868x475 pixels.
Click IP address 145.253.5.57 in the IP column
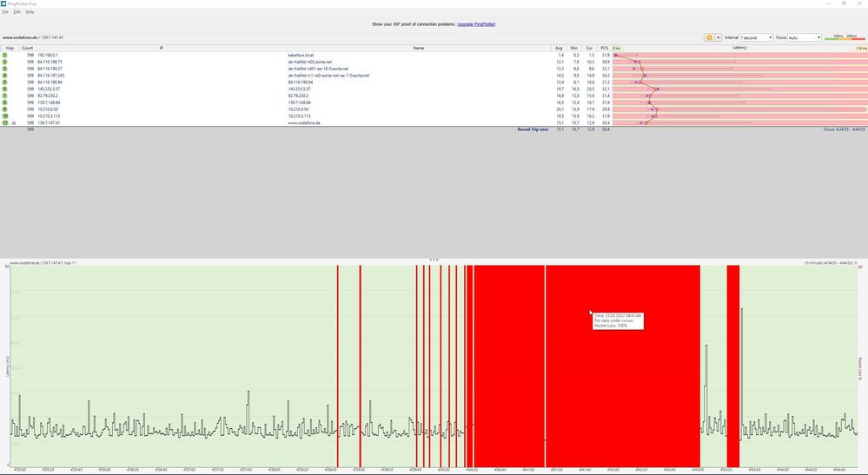pyautogui.click(x=49, y=89)
